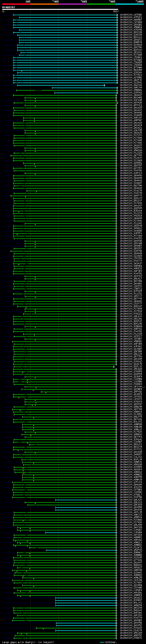Click the '=100char.' scale legend text

[111, 642]
